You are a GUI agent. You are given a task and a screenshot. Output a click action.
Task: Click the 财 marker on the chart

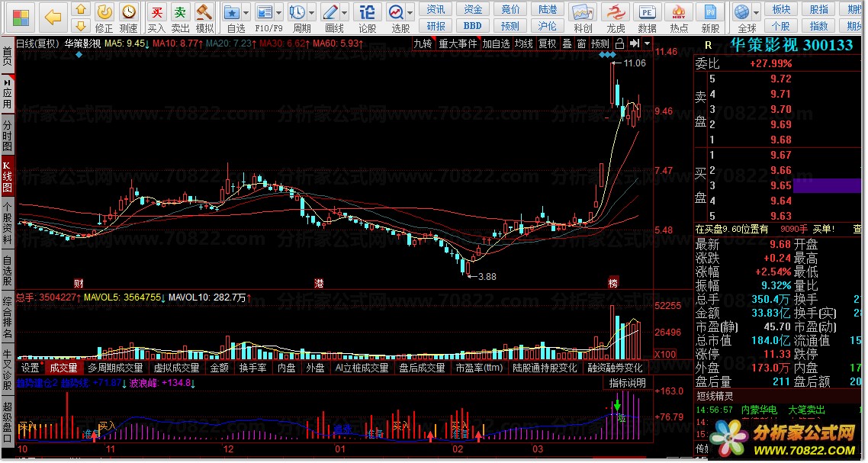(x=79, y=284)
